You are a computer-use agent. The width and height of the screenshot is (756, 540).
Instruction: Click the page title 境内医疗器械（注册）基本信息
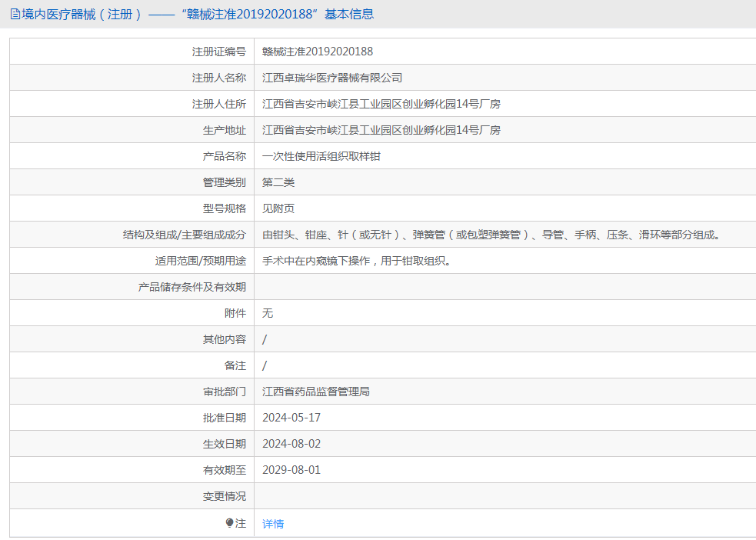(198, 15)
